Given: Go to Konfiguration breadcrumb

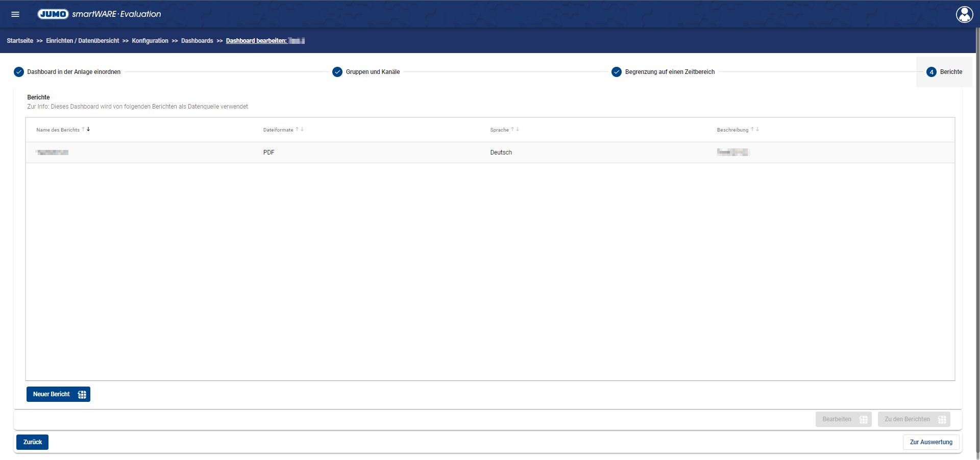Looking at the screenshot, I should [150, 41].
